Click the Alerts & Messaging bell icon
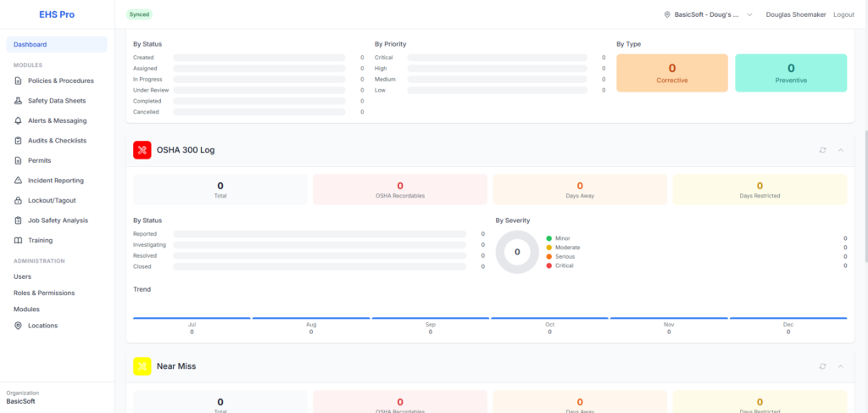868x413 pixels. pos(19,120)
